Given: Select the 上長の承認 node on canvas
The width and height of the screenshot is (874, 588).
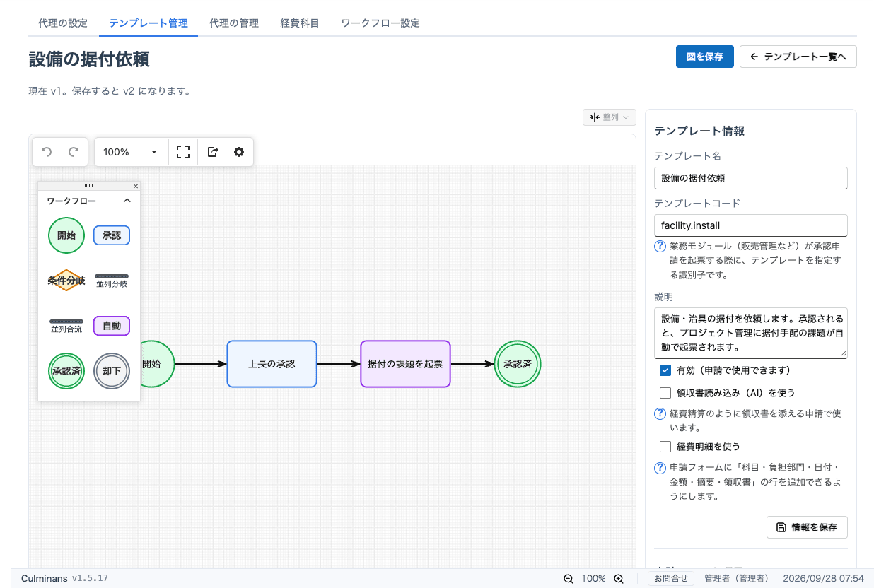Looking at the screenshot, I should (x=272, y=364).
